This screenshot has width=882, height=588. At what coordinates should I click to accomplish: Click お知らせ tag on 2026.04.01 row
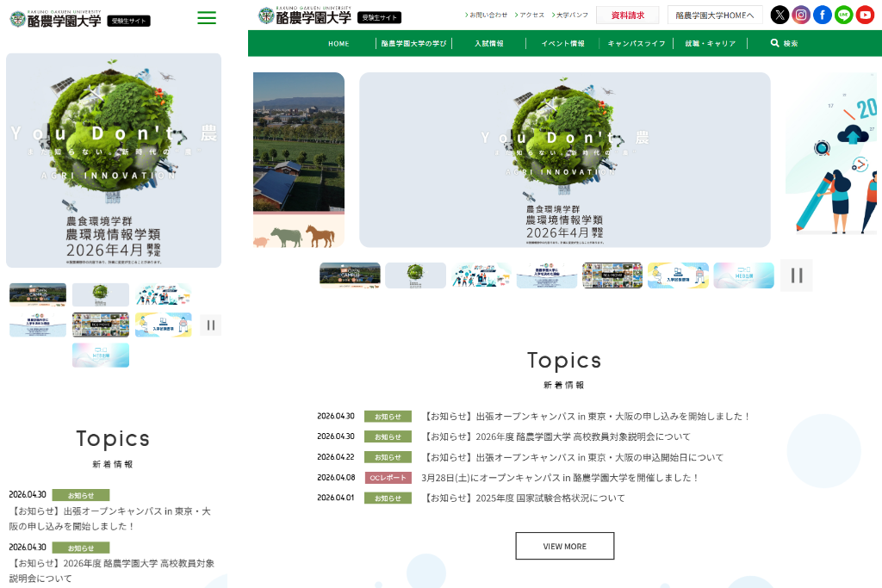click(x=388, y=498)
